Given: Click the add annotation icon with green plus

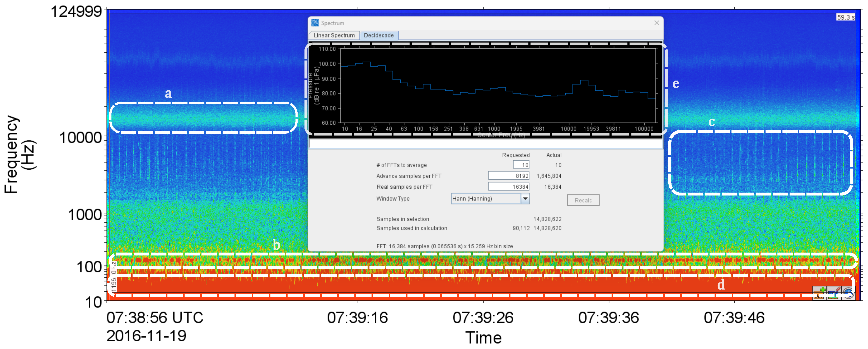Looking at the screenshot, I should 819,293.
